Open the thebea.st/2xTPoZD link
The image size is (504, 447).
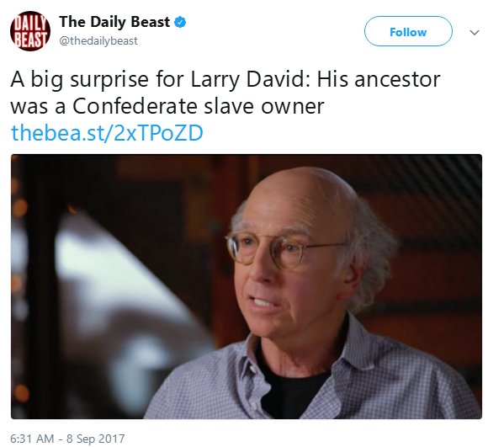click(x=107, y=133)
